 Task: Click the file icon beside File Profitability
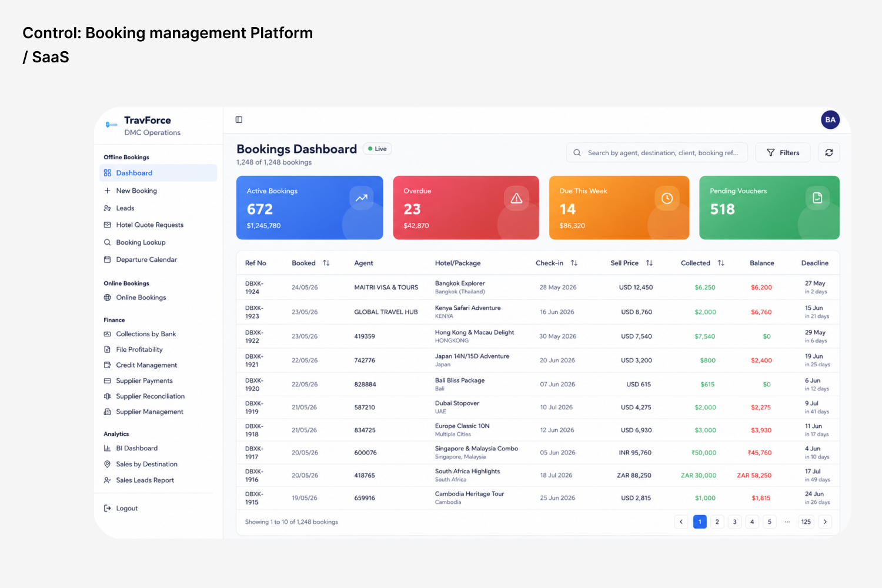click(108, 349)
